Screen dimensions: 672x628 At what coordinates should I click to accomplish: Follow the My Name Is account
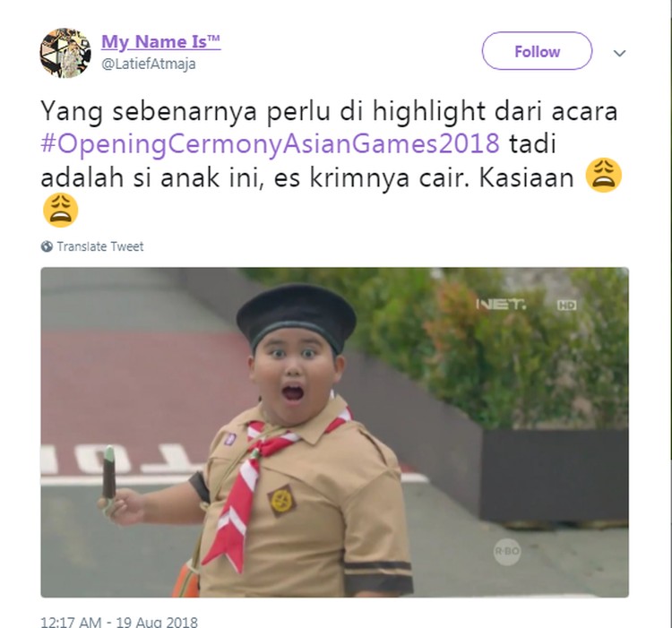click(x=537, y=51)
